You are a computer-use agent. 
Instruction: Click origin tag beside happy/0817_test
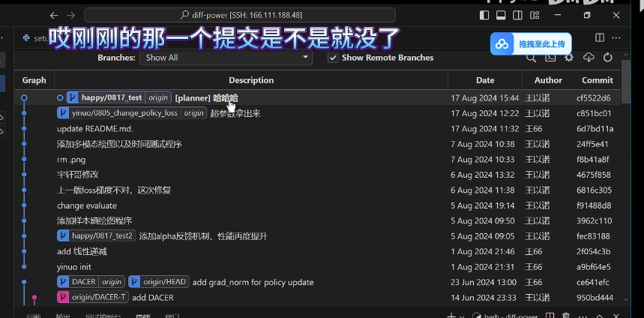click(158, 97)
